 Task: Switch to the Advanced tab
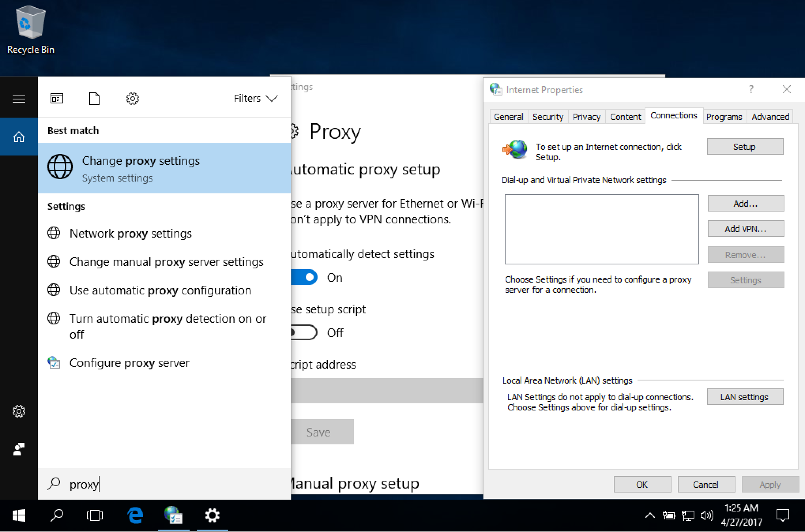pos(770,117)
